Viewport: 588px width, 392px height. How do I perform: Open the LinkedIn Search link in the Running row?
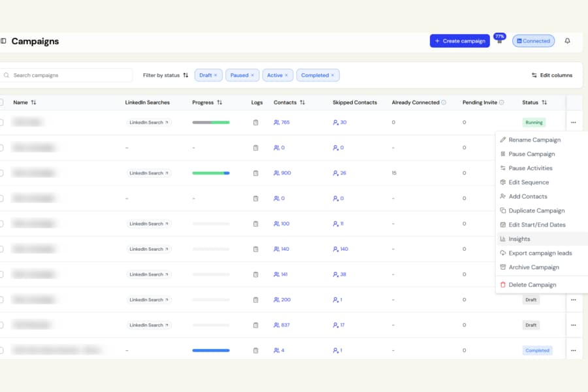pos(148,122)
